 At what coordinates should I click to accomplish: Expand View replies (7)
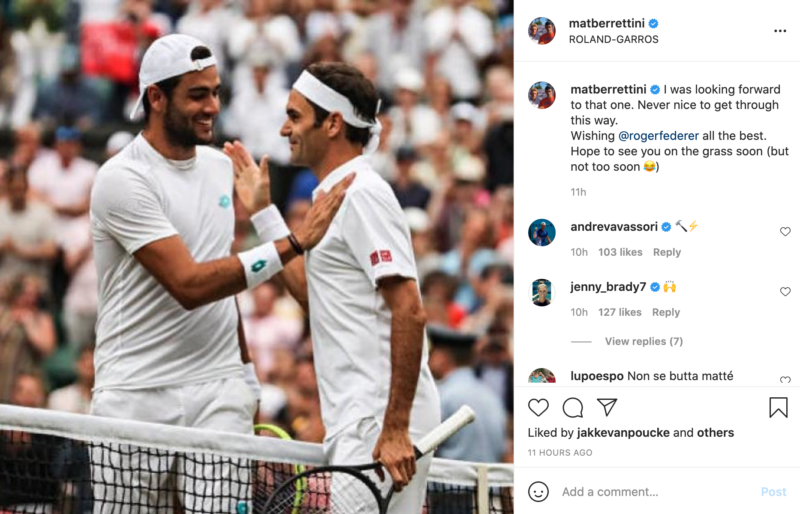pos(643,341)
